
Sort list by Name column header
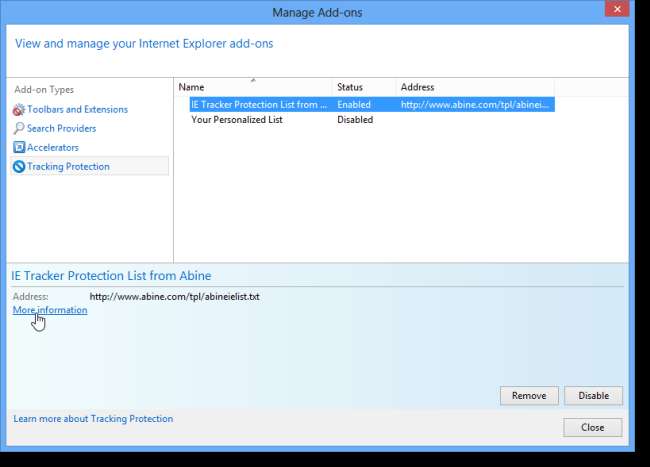253,87
